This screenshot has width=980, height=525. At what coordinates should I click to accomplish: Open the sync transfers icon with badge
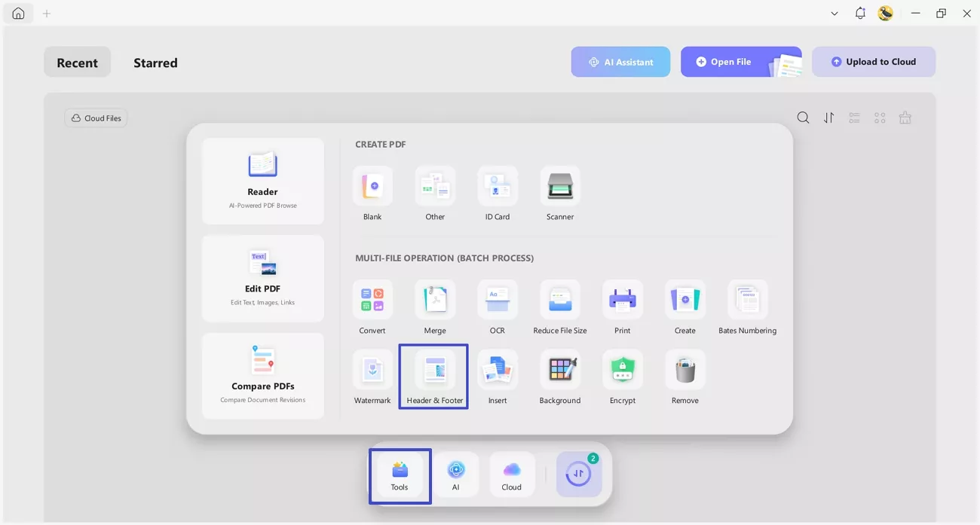[x=579, y=475]
